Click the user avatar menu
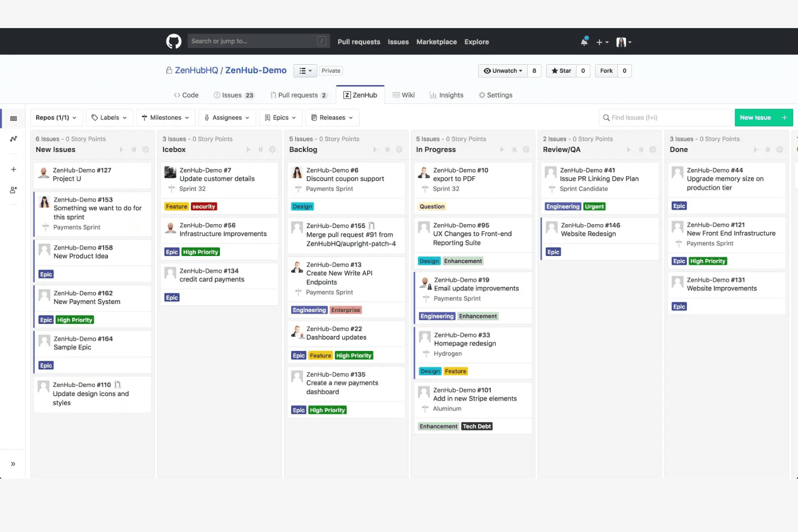The image size is (798, 532). [x=624, y=42]
